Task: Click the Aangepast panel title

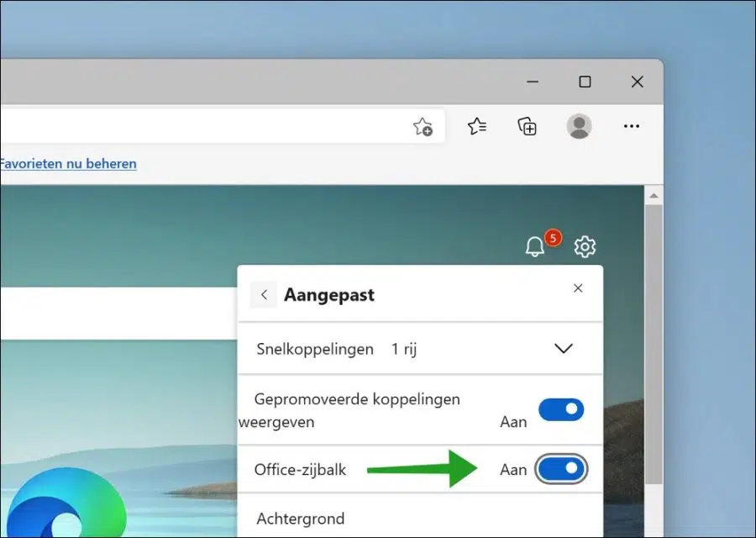Action: pyautogui.click(x=329, y=294)
